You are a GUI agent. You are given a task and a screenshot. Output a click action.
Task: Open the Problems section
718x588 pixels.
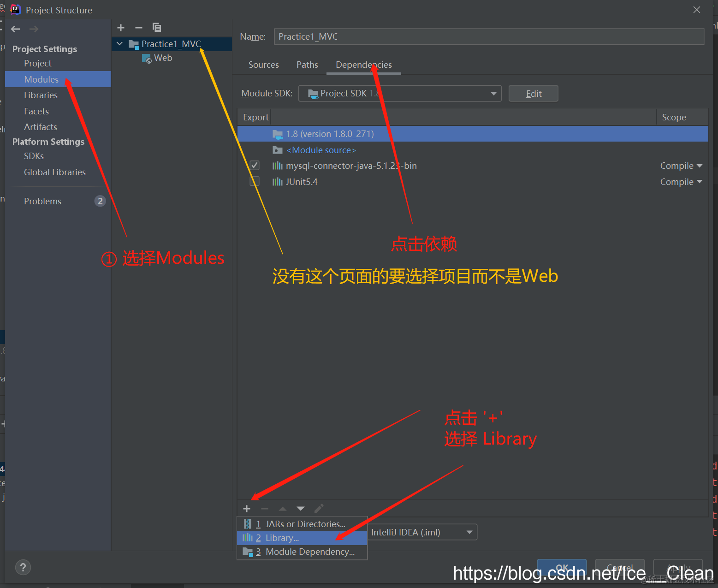tap(58, 201)
